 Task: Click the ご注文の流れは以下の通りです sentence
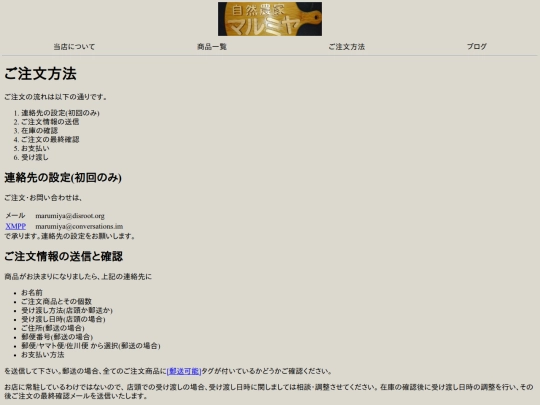tap(55, 97)
